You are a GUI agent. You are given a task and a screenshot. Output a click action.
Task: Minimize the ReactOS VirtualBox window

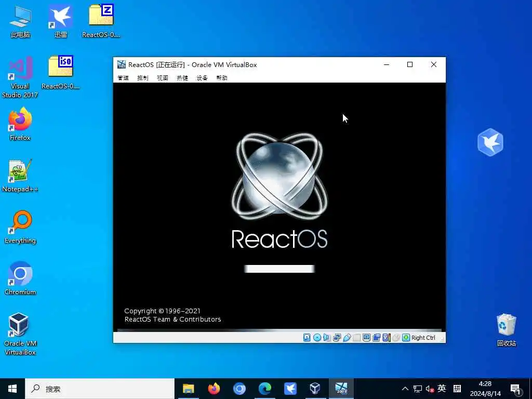[x=387, y=64]
